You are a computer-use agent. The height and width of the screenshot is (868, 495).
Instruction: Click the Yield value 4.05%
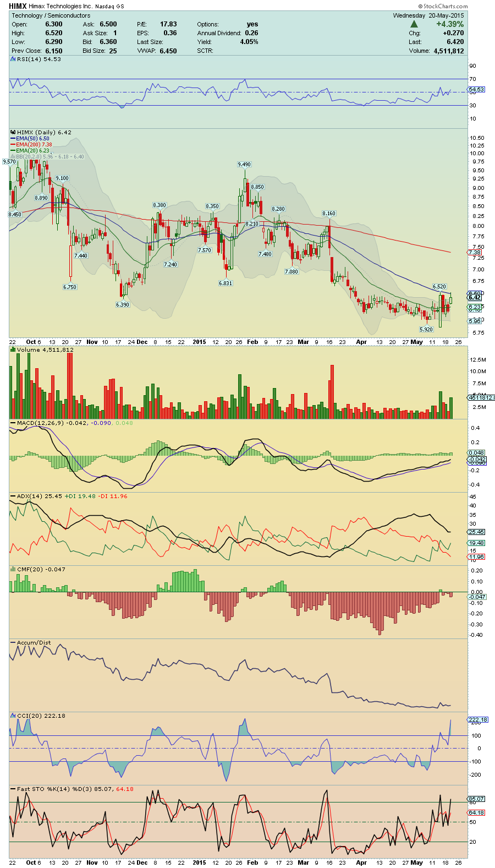click(249, 42)
